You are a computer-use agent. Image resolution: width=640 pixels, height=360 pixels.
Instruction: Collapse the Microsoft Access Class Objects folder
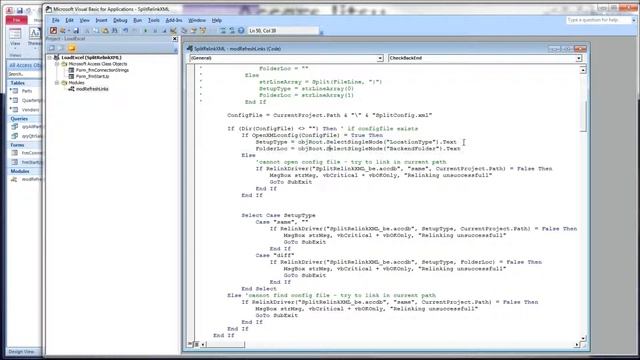click(x=57, y=64)
